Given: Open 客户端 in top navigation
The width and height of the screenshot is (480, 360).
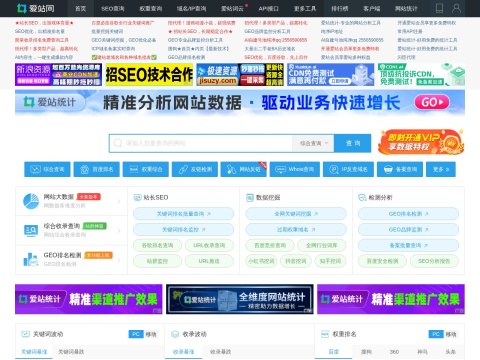Looking at the screenshot, I should pyautogui.click(x=372, y=8).
